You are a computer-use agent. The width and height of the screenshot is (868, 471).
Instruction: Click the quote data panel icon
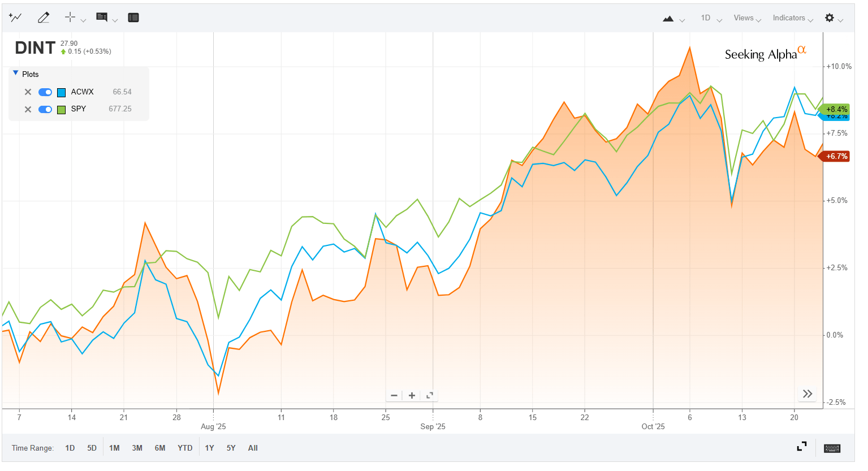pos(133,18)
